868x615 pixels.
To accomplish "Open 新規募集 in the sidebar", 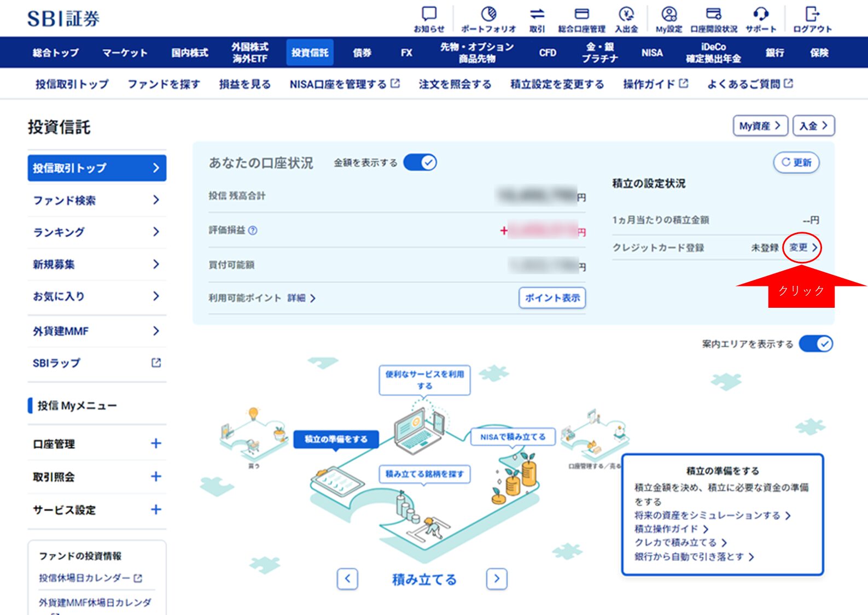I will tap(97, 265).
